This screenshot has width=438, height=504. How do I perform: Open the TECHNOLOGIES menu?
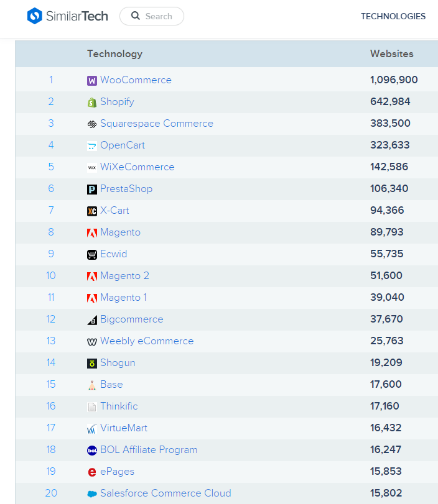(x=393, y=16)
